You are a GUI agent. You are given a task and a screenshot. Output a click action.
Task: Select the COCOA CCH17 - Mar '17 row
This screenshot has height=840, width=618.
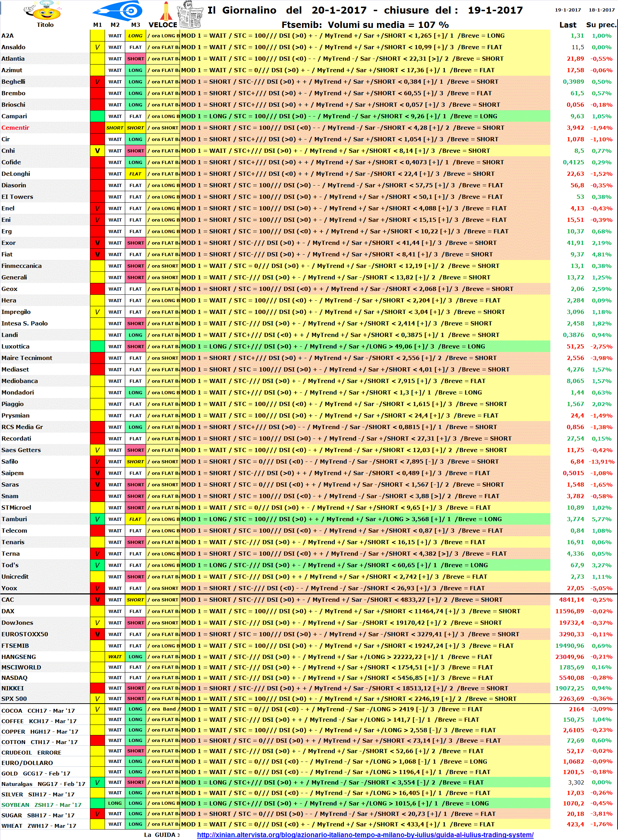[38, 711]
